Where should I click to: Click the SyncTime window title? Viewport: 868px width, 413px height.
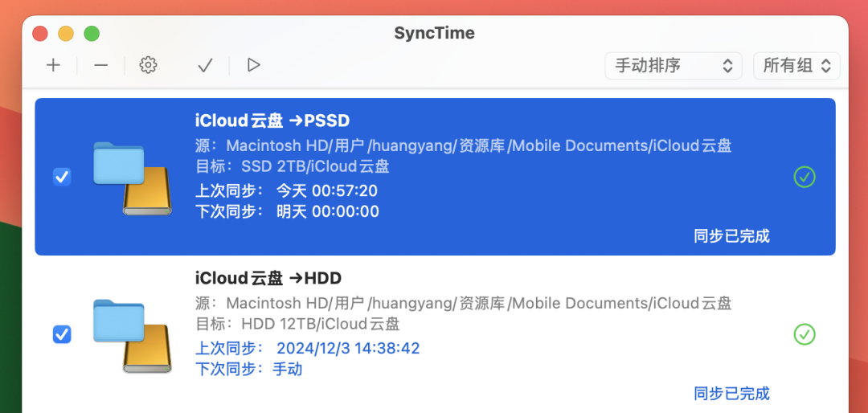tap(435, 33)
